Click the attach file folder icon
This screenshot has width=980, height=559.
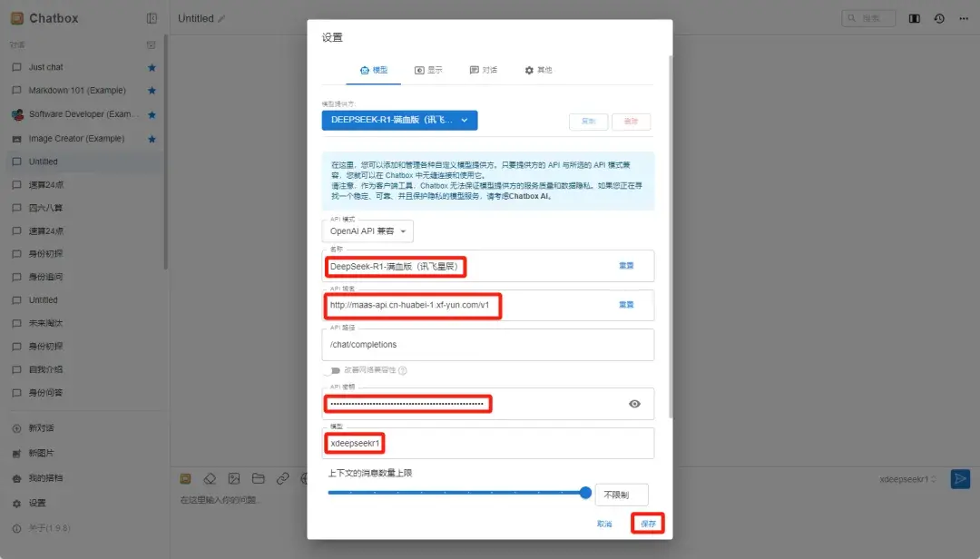258,478
